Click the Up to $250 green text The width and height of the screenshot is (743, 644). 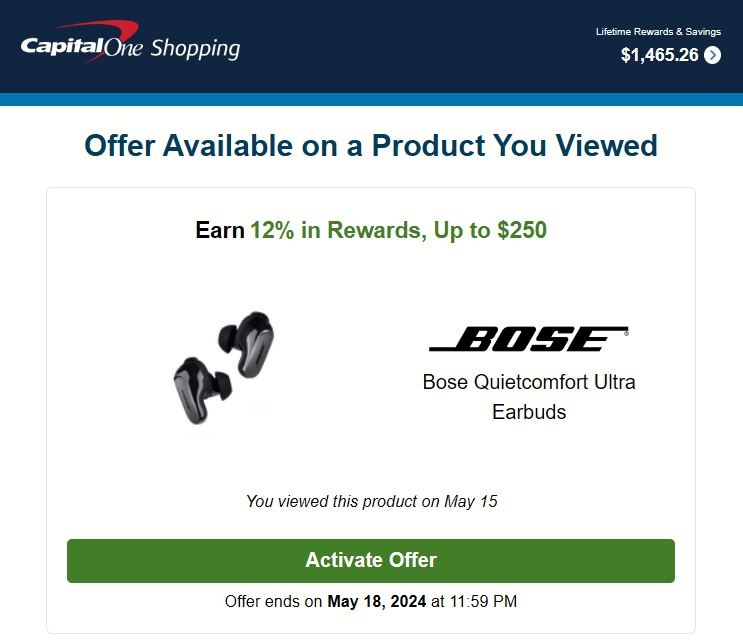click(x=490, y=230)
